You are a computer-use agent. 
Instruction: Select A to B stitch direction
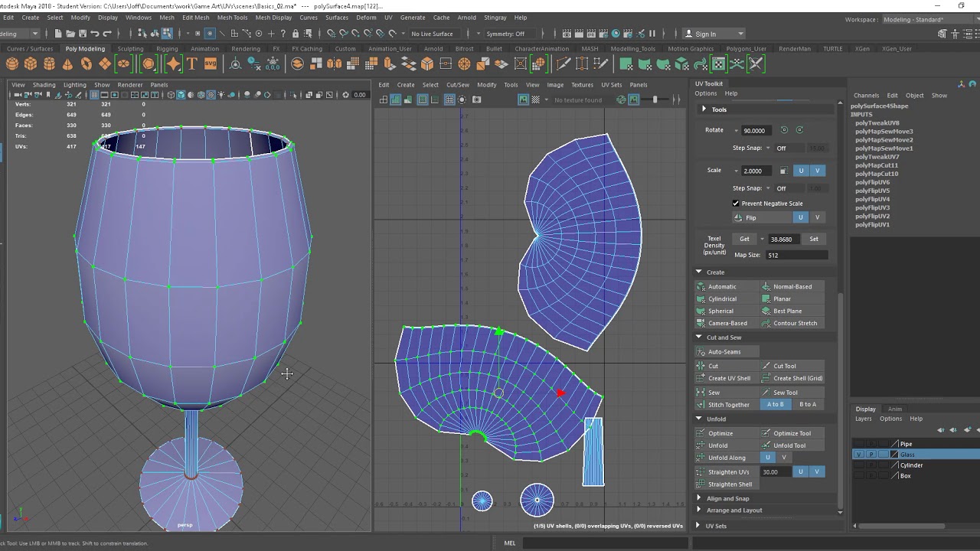(776, 405)
